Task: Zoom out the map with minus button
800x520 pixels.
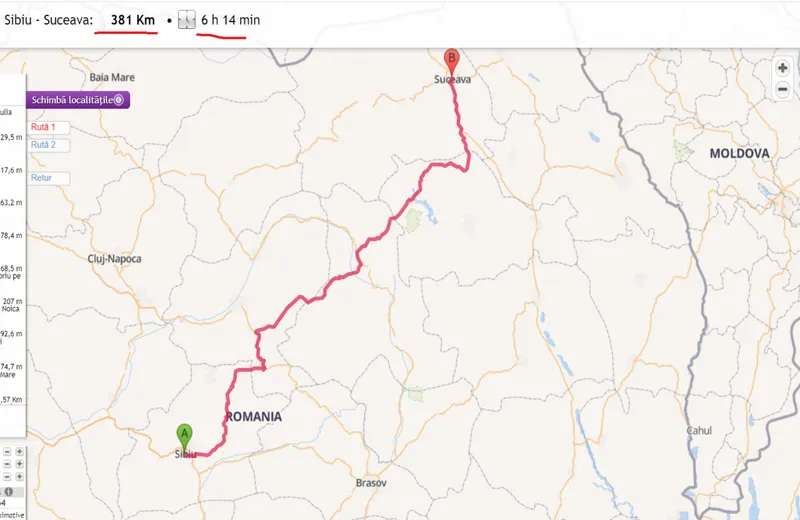Action: [x=782, y=89]
